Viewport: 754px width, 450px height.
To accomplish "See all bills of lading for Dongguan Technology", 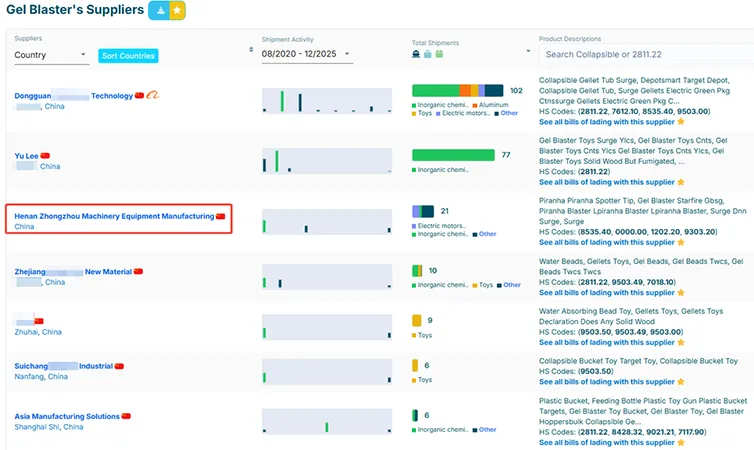I will tap(607, 122).
